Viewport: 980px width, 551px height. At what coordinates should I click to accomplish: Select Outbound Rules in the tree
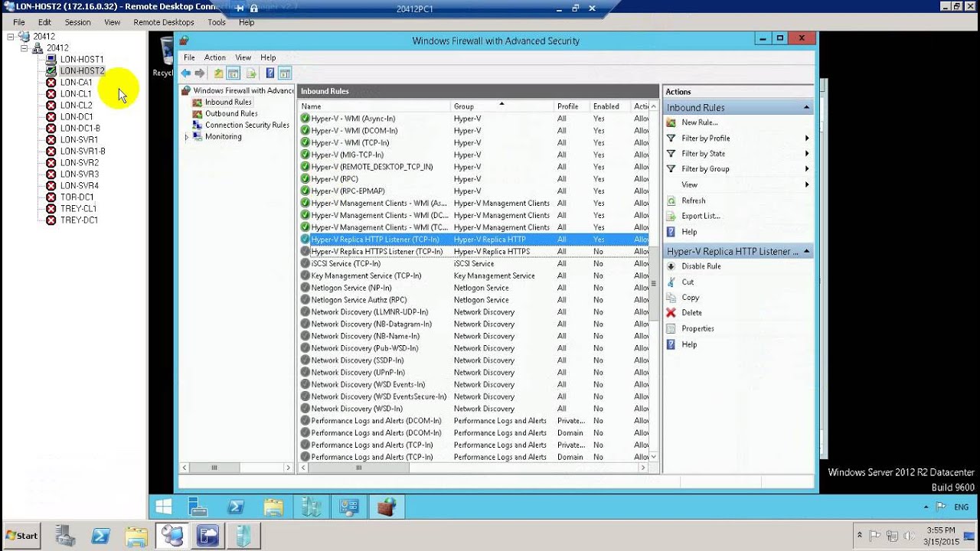(x=231, y=114)
